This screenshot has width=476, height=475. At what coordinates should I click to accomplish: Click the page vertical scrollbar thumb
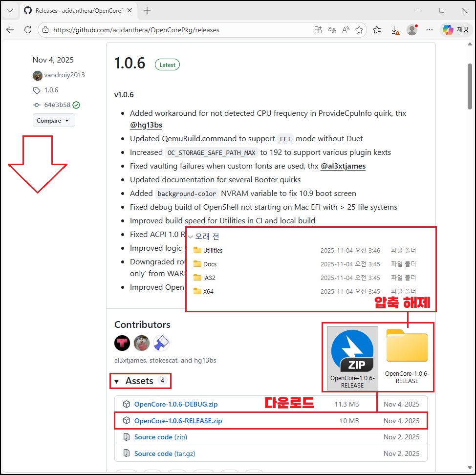470,86
